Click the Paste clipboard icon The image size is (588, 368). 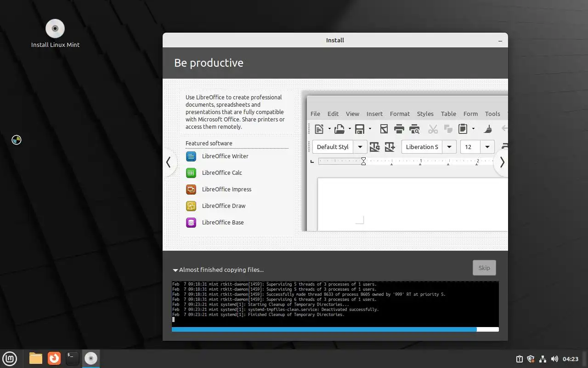(463, 129)
